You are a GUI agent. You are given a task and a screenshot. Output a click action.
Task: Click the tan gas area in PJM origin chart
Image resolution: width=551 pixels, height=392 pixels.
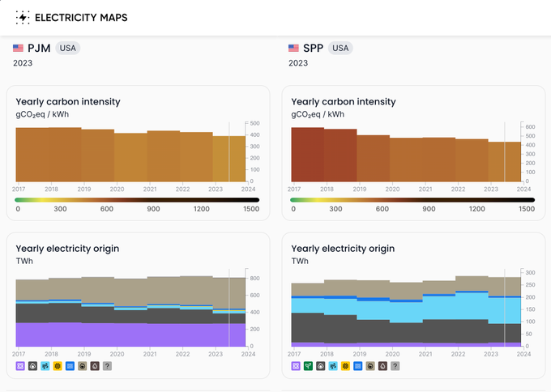130,290
